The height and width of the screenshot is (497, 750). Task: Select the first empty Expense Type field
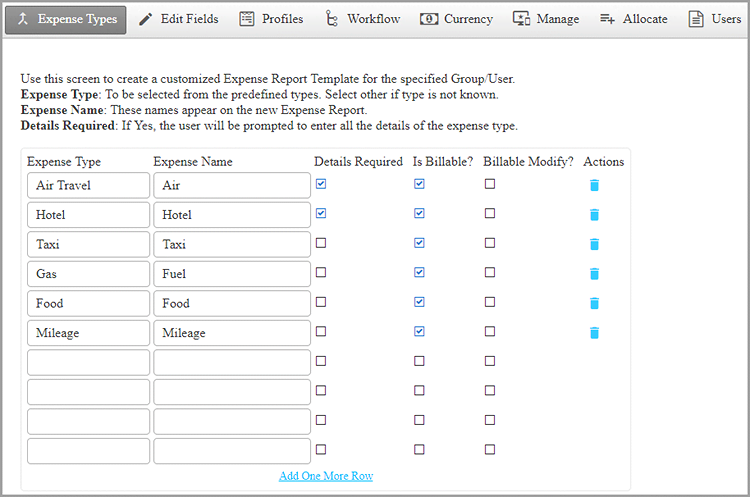[88, 362]
